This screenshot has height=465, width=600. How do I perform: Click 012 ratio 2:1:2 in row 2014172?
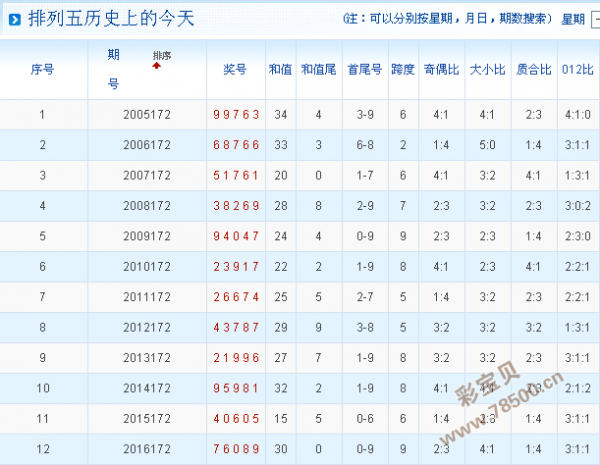(x=578, y=388)
